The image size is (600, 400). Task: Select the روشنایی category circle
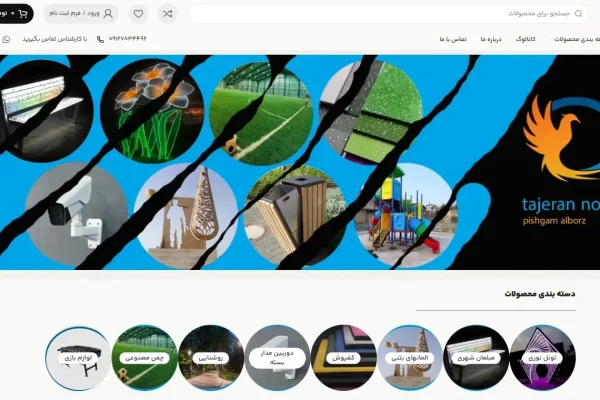tap(211, 358)
